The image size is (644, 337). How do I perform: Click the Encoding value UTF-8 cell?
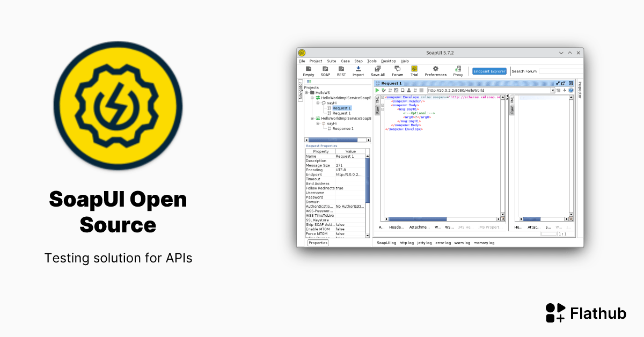(x=350, y=170)
